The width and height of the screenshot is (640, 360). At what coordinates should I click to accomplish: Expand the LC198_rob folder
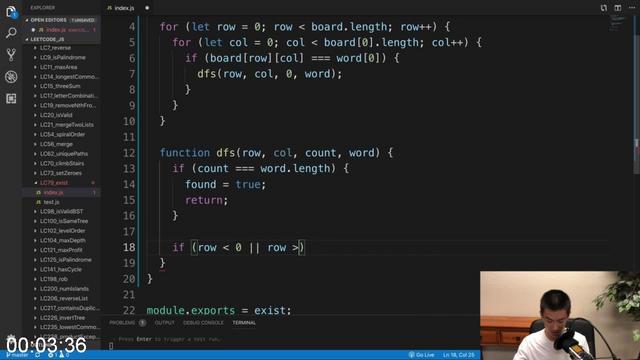tap(54, 279)
